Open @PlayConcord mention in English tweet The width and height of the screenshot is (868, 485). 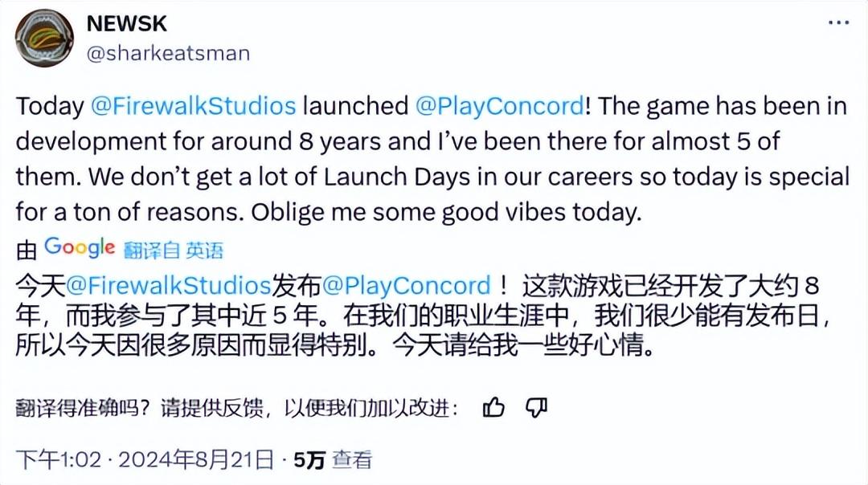tap(499, 106)
